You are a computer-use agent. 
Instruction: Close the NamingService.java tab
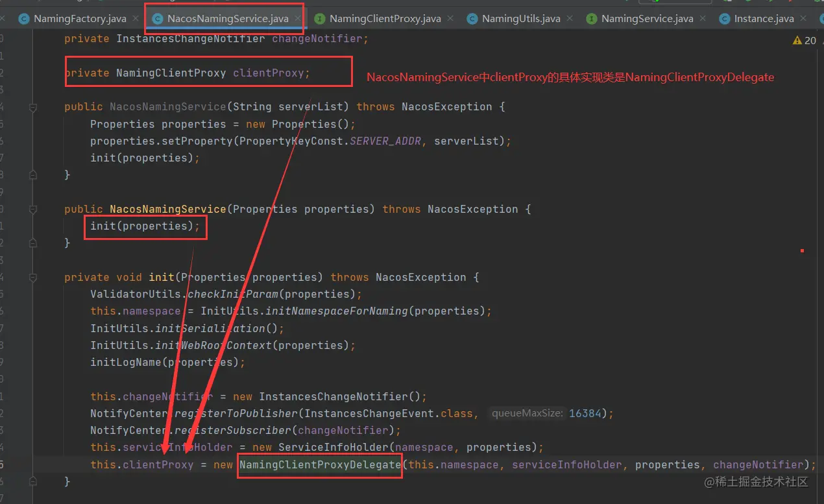[701, 19]
